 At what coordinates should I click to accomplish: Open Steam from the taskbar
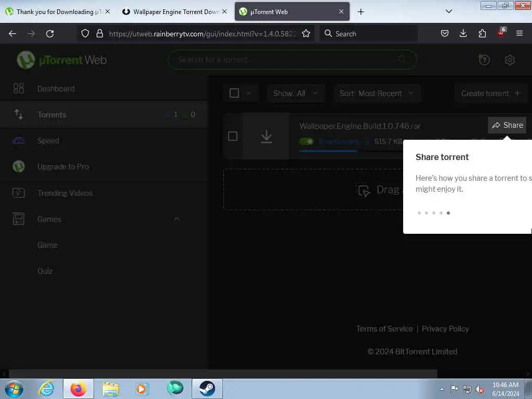pyautogui.click(x=207, y=389)
